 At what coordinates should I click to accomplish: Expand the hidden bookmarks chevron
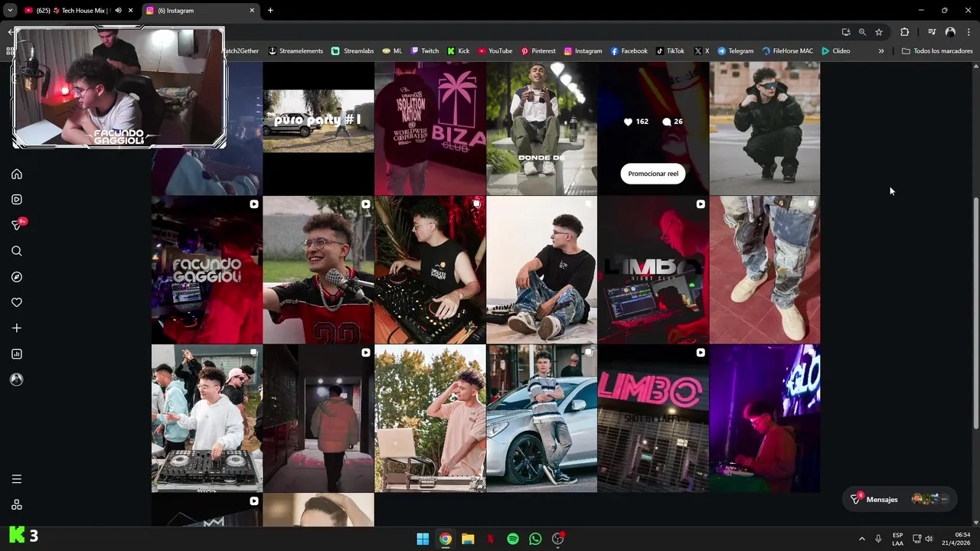point(881,51)
